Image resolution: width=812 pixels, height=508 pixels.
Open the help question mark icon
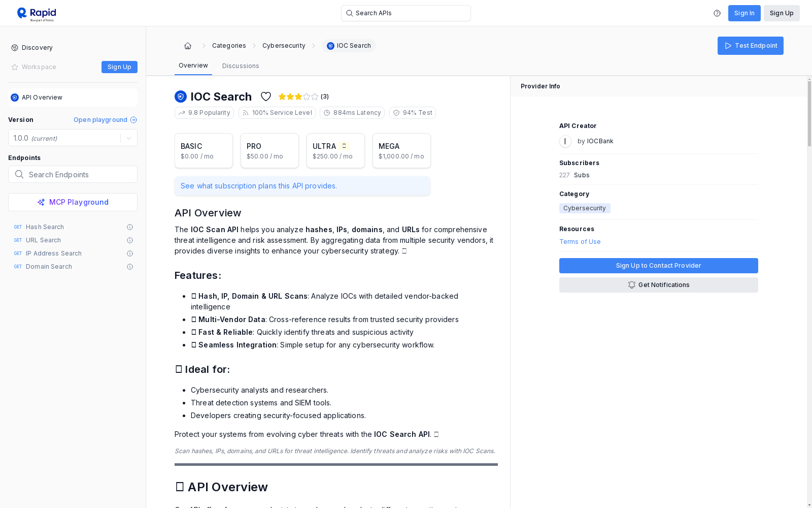[717, 13]
